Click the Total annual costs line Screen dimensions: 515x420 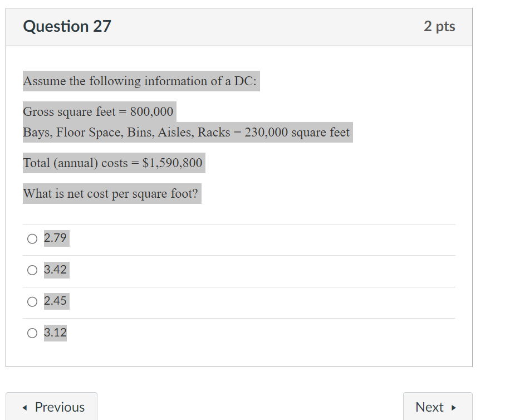(112, 163)
